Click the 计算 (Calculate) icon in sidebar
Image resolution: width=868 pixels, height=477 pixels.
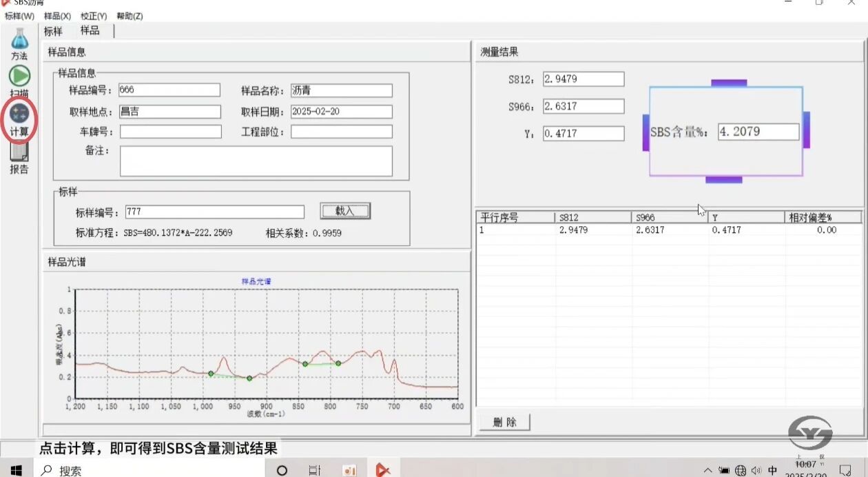tap(19, 114)
